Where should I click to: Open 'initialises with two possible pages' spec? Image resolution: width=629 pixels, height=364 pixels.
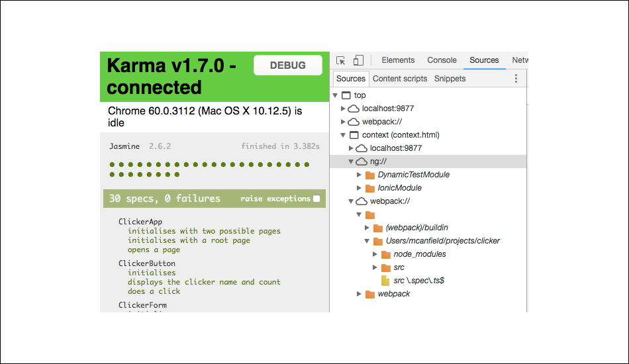pos(204,232)
